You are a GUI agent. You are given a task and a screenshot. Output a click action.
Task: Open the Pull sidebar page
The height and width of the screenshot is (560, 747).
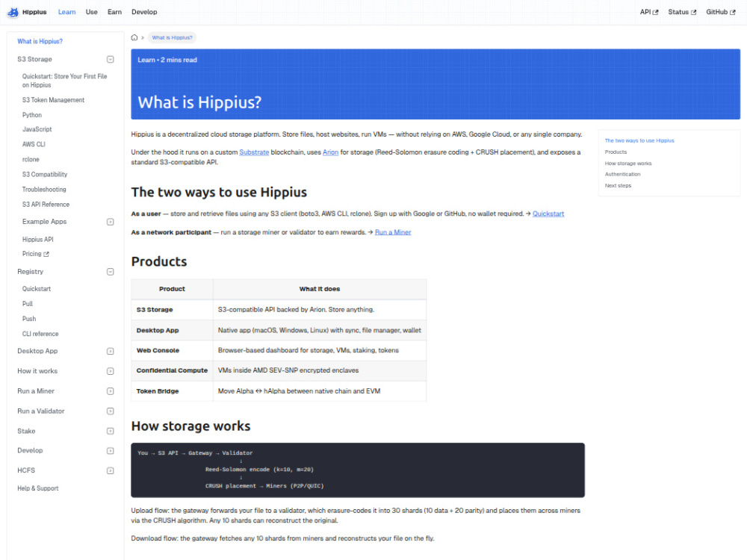pyautogui.click(x=28, y=304)
